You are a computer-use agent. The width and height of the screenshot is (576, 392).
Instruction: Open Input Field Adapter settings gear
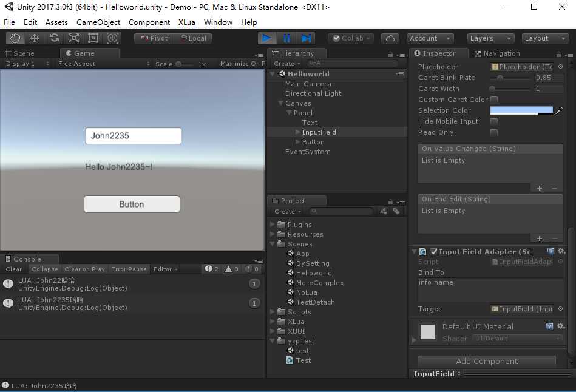561,251
